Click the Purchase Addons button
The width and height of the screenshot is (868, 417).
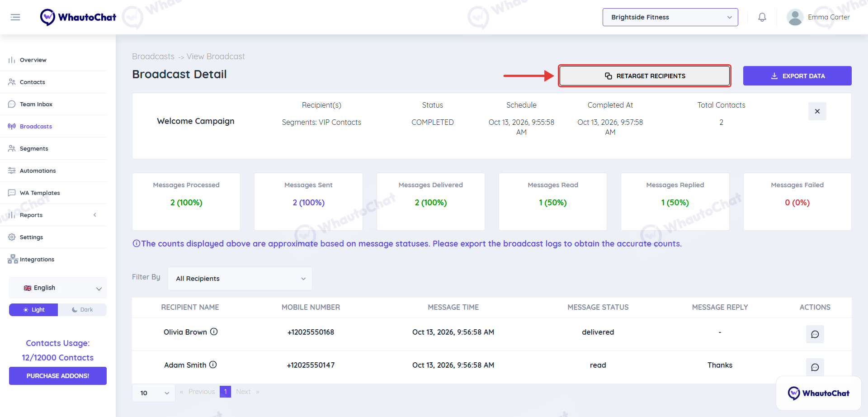coord(58,376)
